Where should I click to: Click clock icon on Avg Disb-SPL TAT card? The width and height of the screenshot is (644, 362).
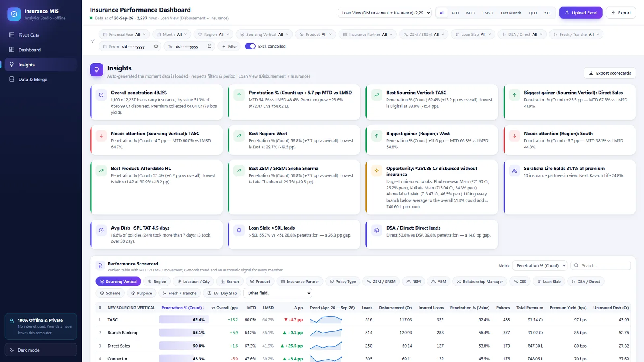[x=101, y=230]
